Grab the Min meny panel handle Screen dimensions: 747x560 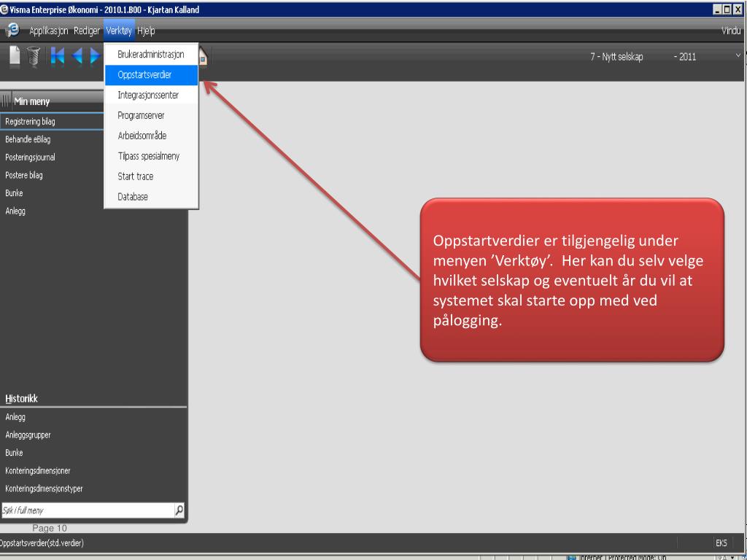click(6, 101)
